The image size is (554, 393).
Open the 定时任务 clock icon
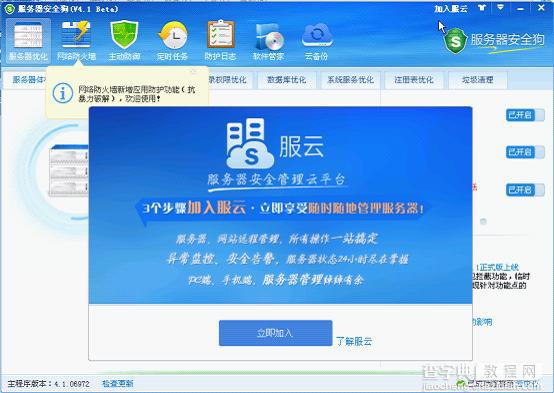(x=172, y=41)
